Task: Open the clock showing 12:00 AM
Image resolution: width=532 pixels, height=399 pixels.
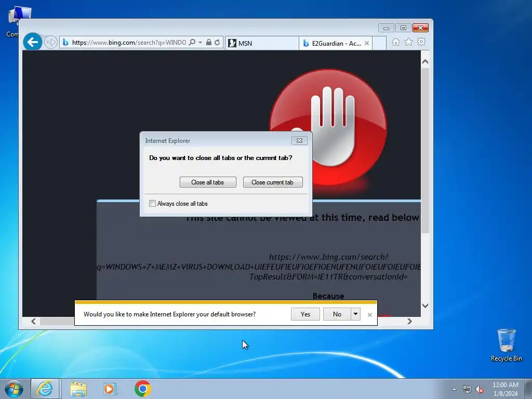Action: [506, 389]
